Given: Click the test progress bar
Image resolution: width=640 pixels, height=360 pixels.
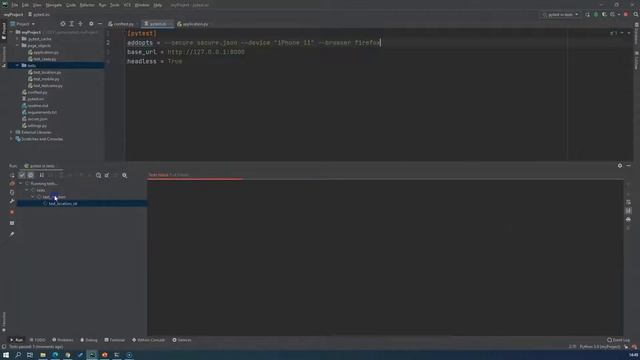Looking at the screenshot, I should 385,179.
